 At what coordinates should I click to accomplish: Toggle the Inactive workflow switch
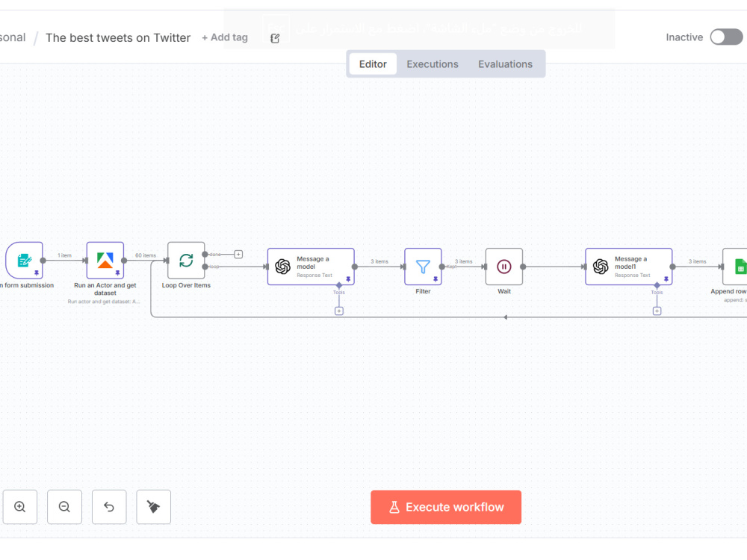click(726, 37)
